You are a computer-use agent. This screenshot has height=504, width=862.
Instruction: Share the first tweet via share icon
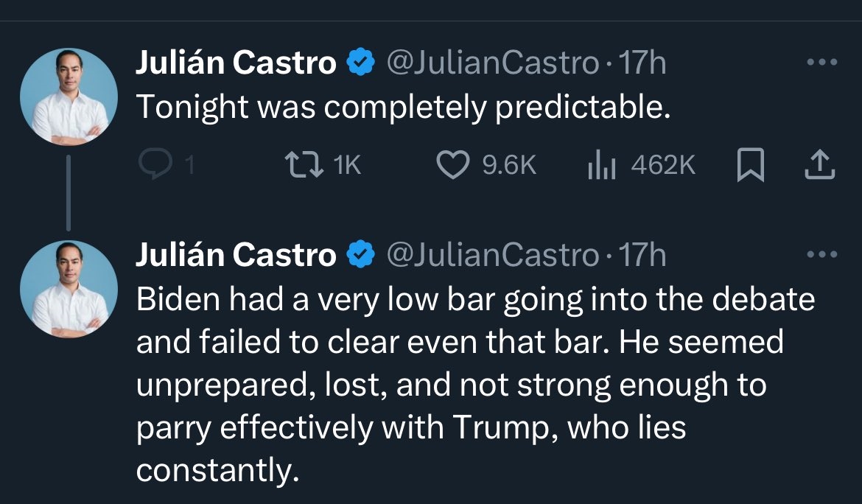820,167
